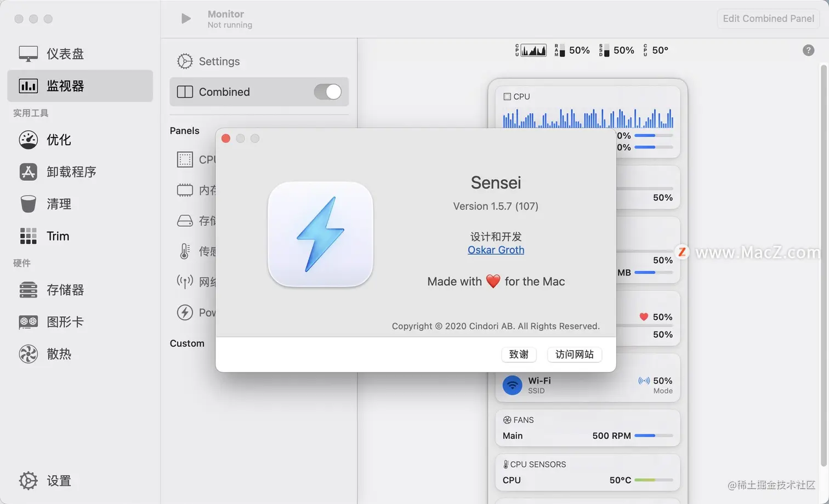Click the Copyright 2020 Cindori AB text
This screenshot has width=829, height=504.
(496, 327)
